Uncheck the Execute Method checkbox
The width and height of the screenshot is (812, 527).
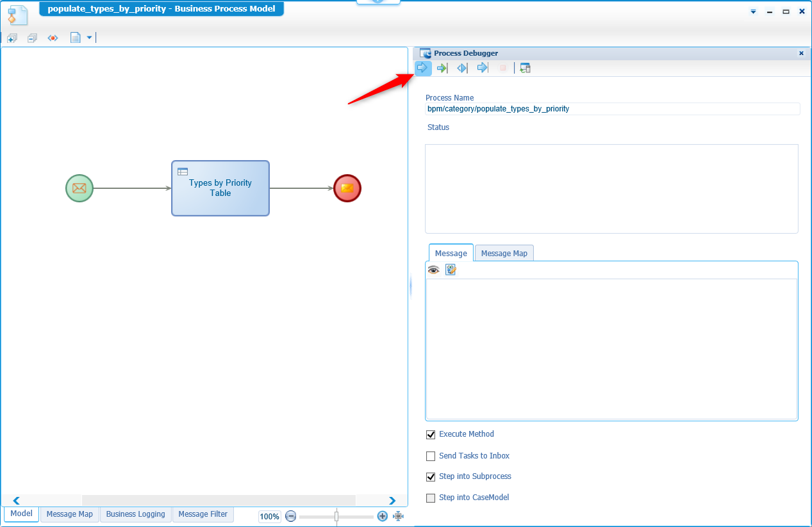[x=431, y=435]
